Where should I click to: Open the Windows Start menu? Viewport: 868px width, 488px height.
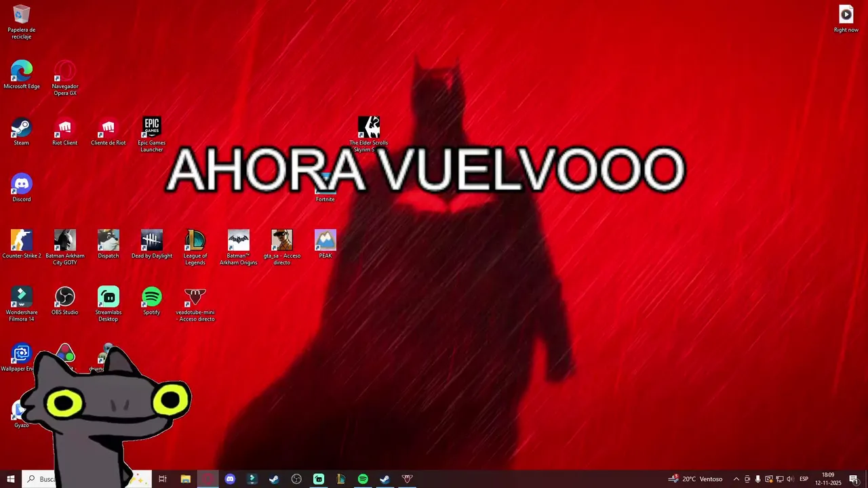point(11,479)
